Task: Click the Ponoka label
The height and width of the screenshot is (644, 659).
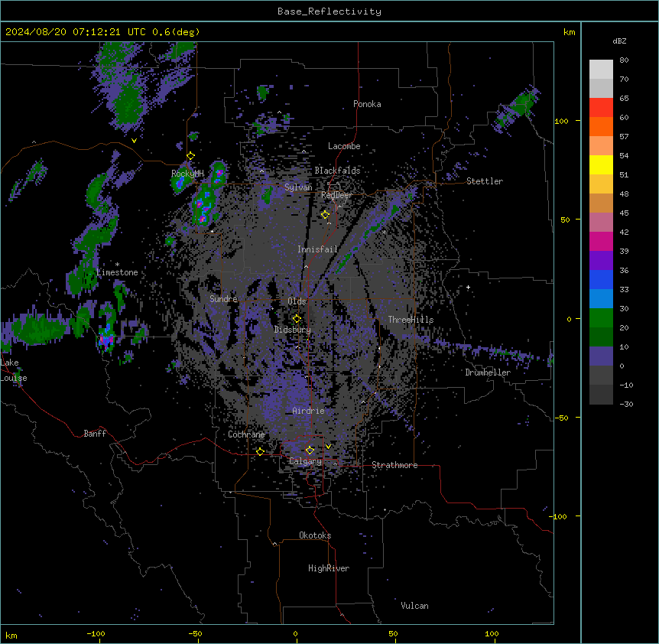Action: pos(367,104)
